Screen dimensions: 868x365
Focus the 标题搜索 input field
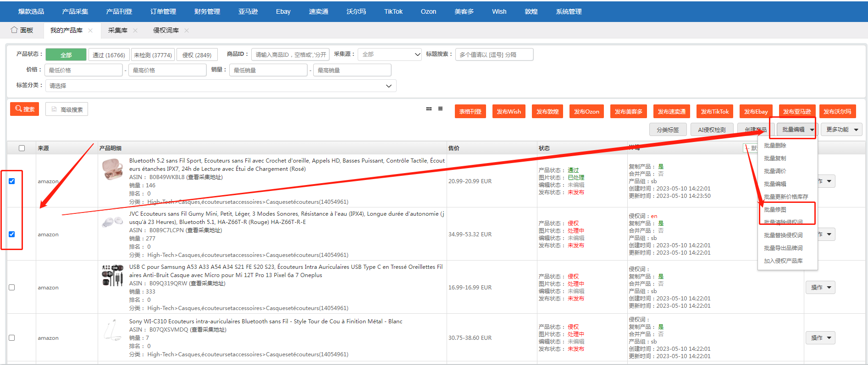[x=494, y=54]
